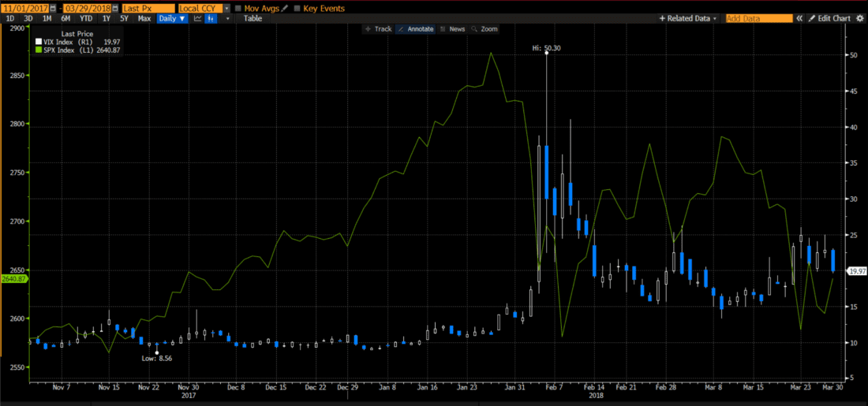The height and width of the screenshot is (406, 868).
Task: Open the Daily periodicity dropdown
Action: [172, 18]
